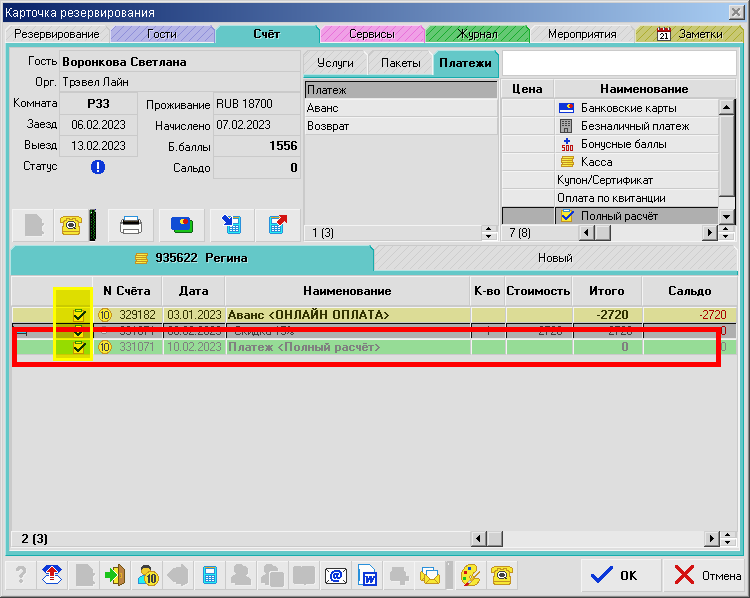Click the bank cards icon button
Viewport: 750px width, 598px height.
click(181, 224)
